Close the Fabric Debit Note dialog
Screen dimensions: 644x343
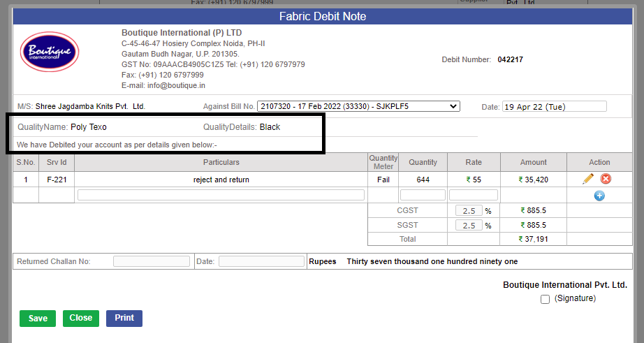point(81,319)
